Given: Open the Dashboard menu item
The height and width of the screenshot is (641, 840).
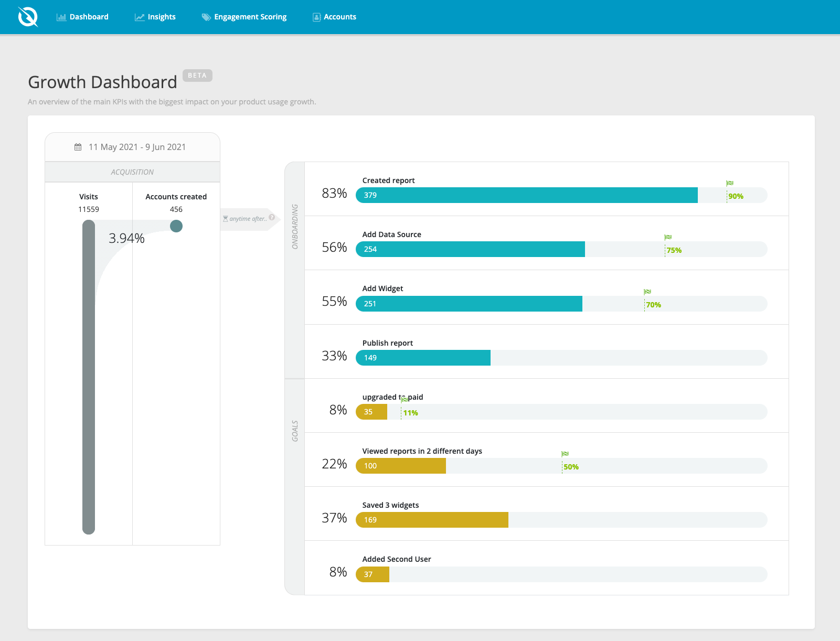Looking at the screenshot, I should [82, 17].
